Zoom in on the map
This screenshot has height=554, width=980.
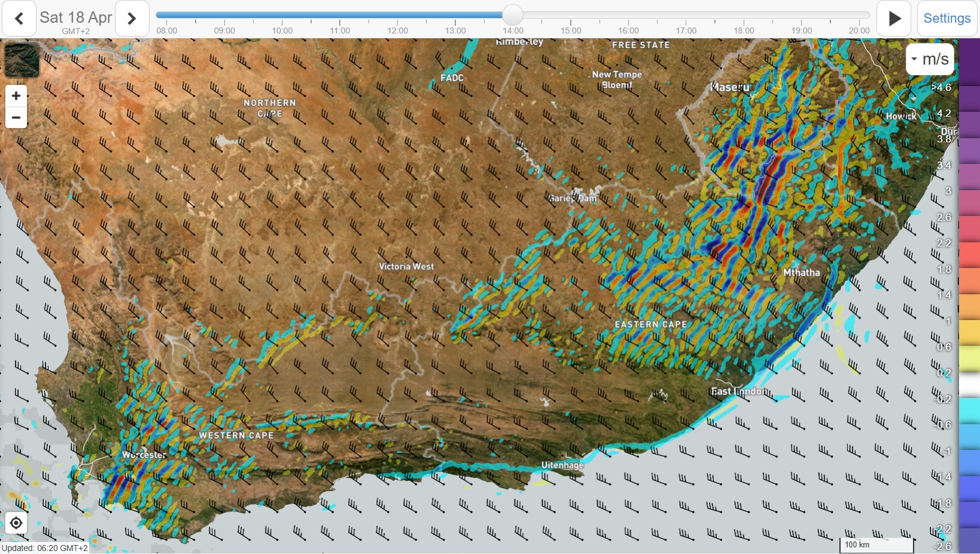(16, 96)
